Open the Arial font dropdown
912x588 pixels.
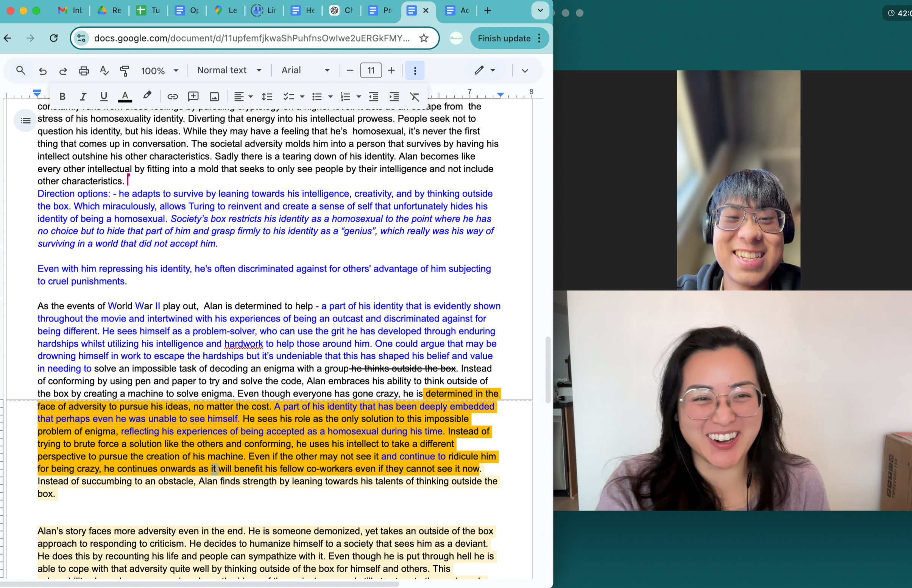tap(306, 70)
